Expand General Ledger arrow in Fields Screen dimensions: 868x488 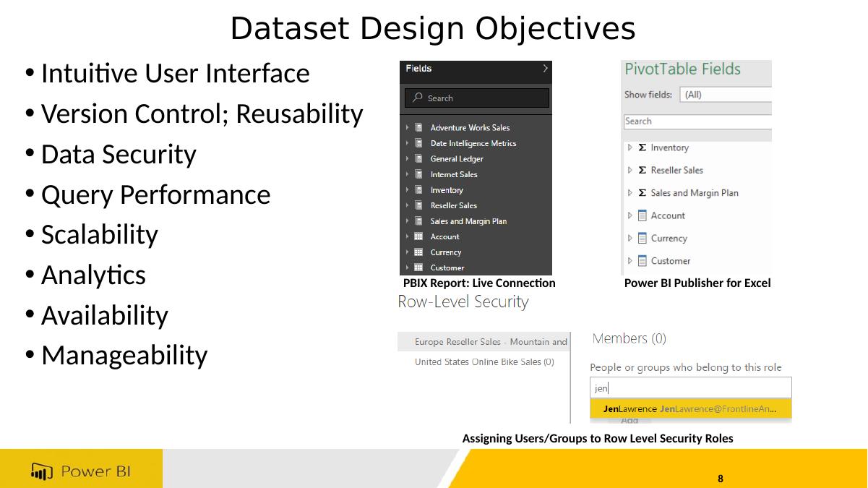408,159
